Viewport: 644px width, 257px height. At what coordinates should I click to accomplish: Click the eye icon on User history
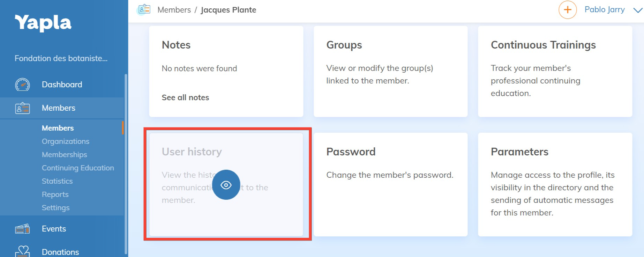point(226,185)
